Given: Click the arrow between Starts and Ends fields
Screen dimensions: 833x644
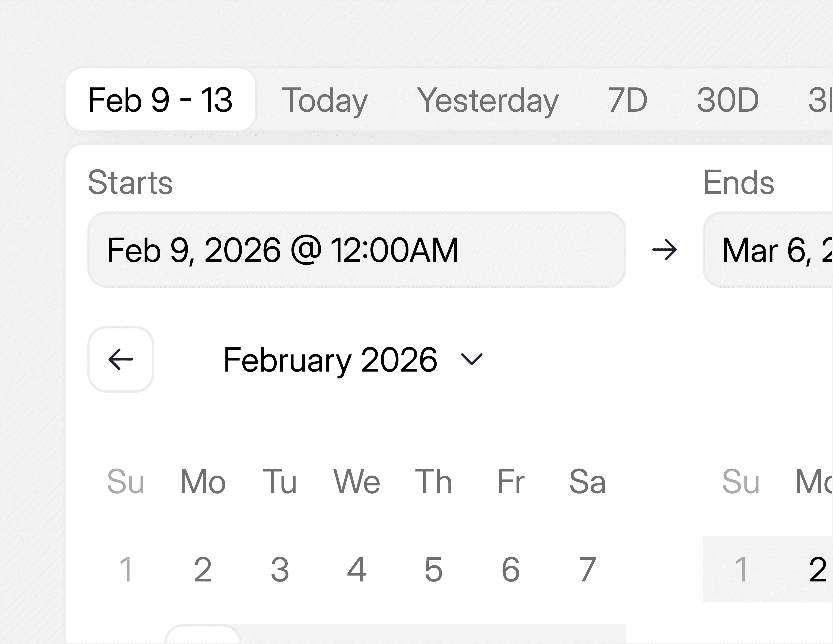Looking at the screenshot, I should point(664,250).
